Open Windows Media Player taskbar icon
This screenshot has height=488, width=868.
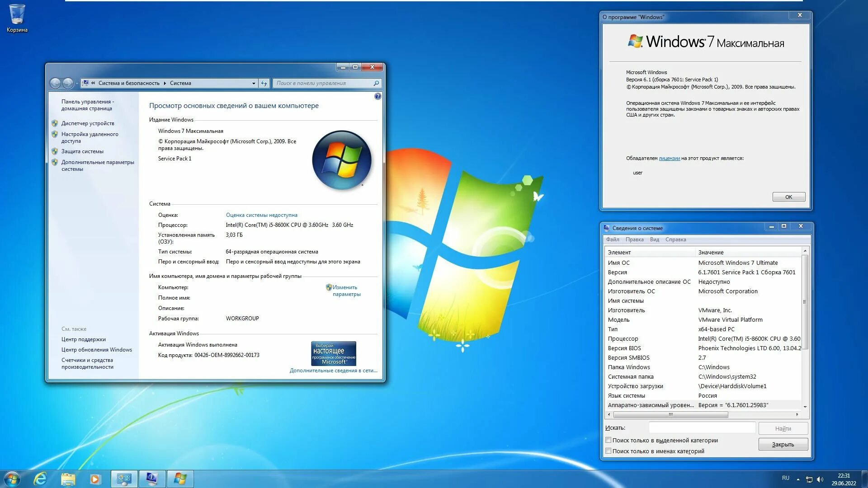(95, 479)
